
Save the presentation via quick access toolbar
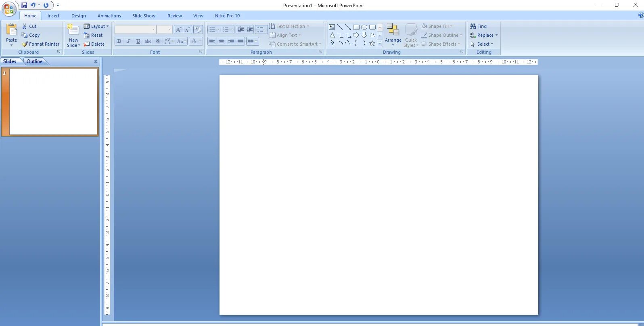click(24, 5)
